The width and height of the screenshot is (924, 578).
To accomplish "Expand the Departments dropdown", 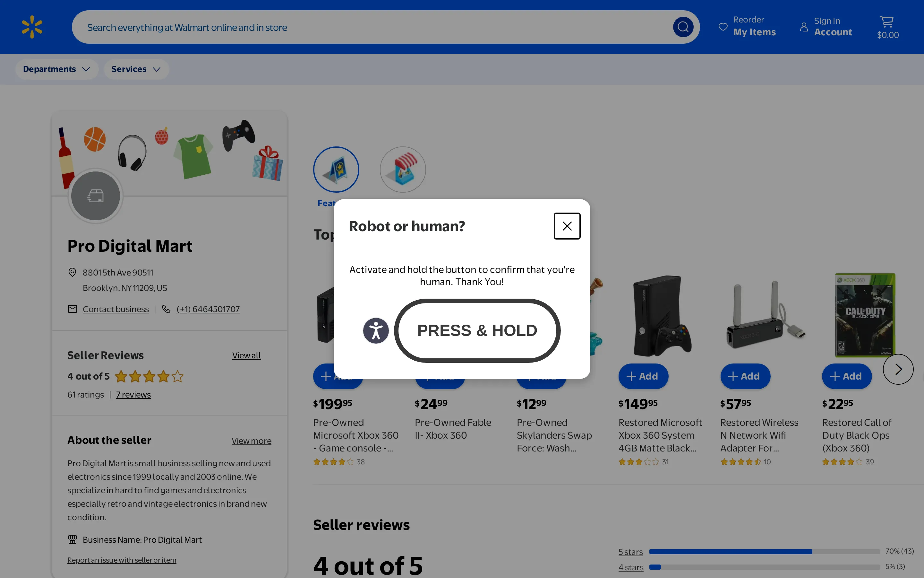I will coord(56,69).
